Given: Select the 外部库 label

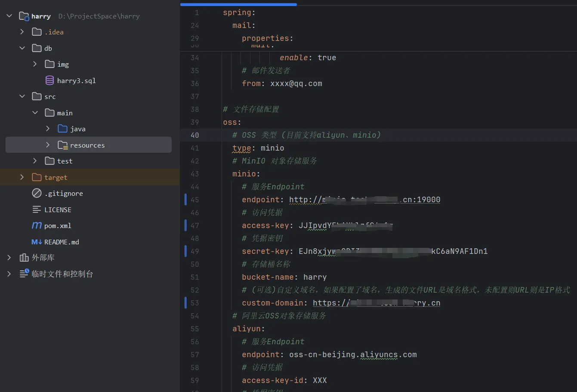Looking at the screenshot, I should [43, 257].
